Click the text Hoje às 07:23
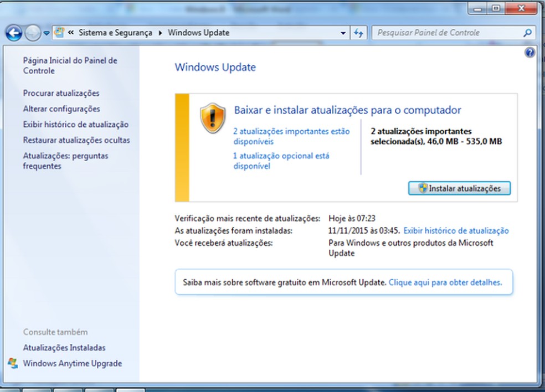This screenshot has width=545, height=392. (352, 219)
